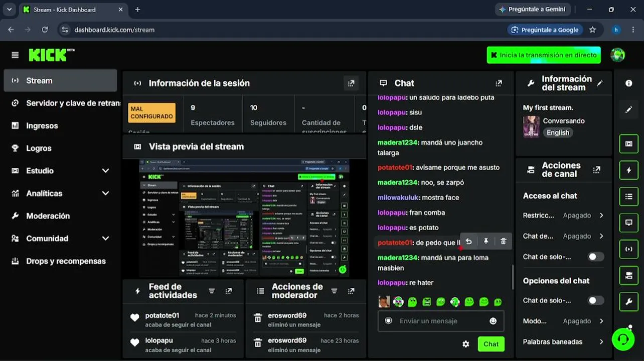Open the Kick account avatar menu
644x361 pixels.
tap(617, 55)
